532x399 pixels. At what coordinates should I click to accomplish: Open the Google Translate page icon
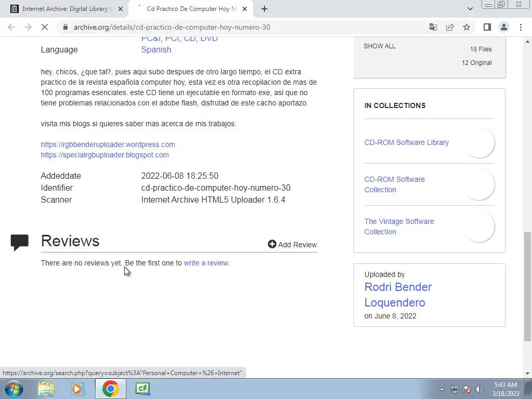coord(433,27)
